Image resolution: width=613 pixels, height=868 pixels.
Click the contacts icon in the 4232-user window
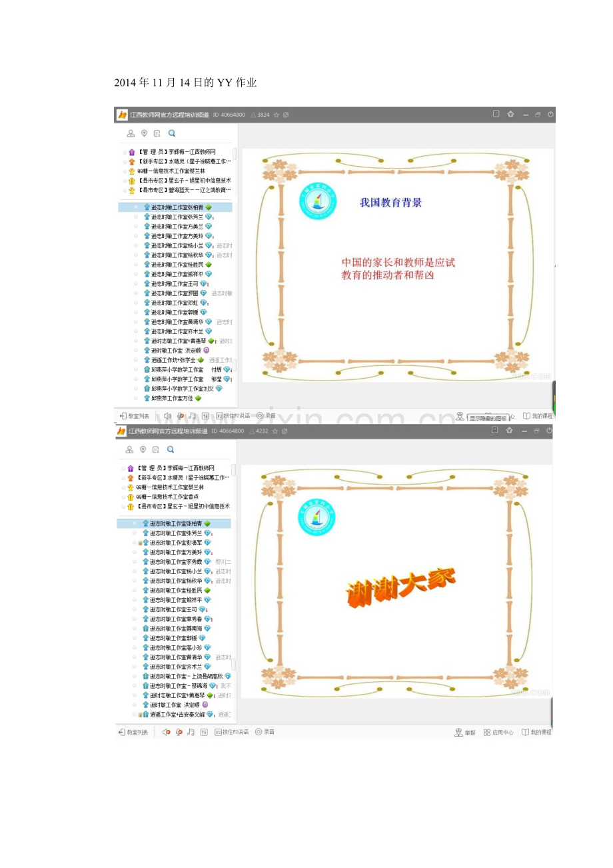pos(130,450)
